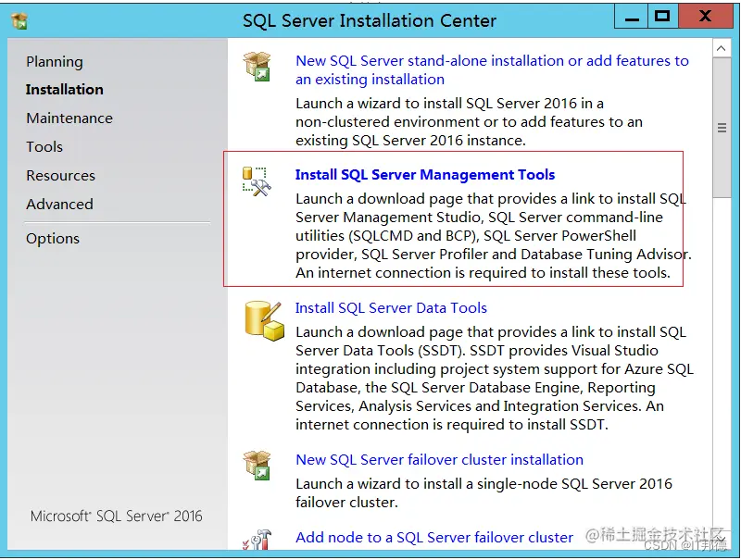The image size is (741, 560).
Task: Click the SQL Server Data Tools cylinder icon
Action: coord(264,321)
